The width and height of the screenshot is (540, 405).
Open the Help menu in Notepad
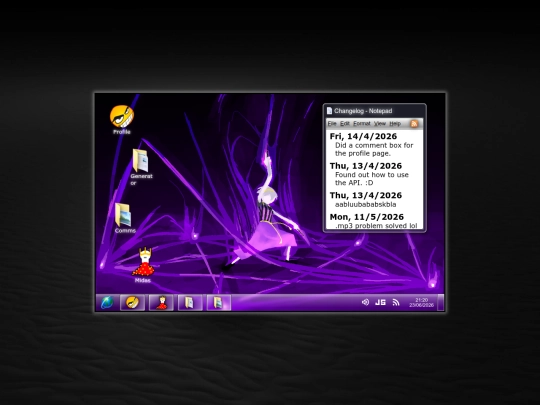click(395, 124)
